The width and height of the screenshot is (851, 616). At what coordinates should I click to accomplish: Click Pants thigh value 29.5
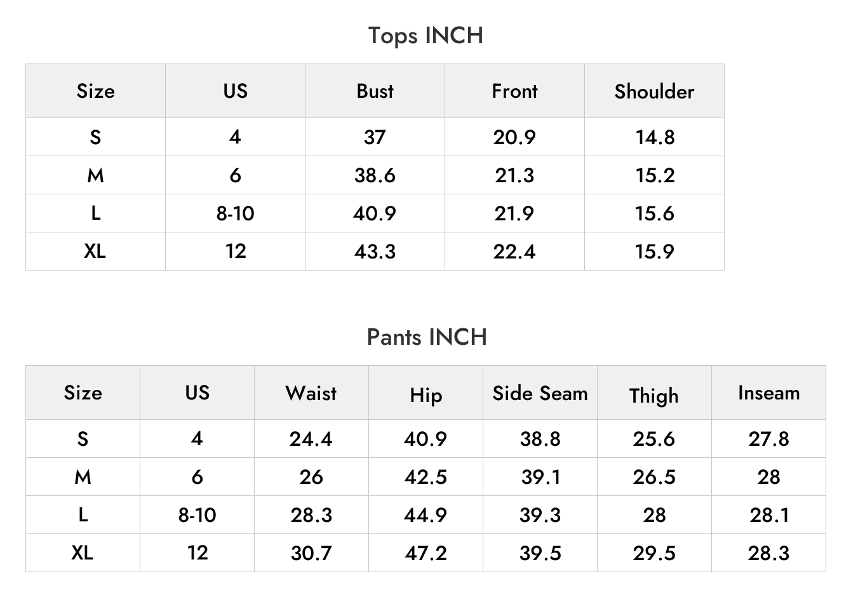pos(654,553)
